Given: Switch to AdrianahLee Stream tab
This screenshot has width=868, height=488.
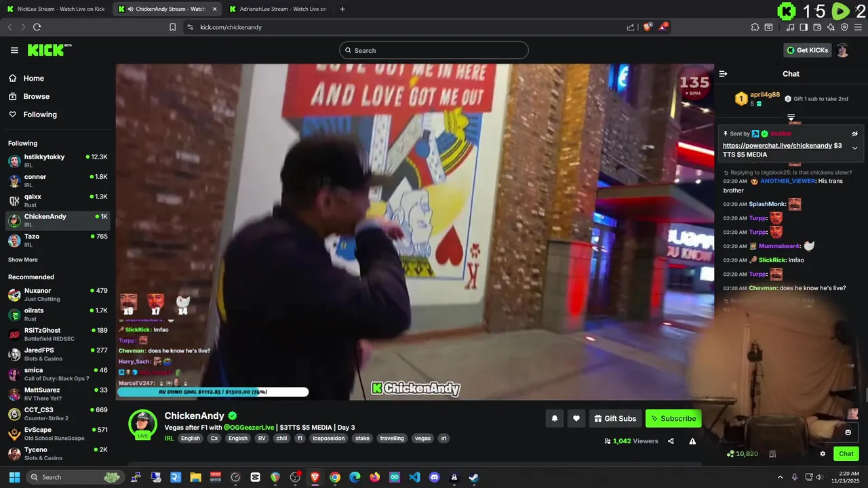Looking at the screenshot, I should pos(278,9).
